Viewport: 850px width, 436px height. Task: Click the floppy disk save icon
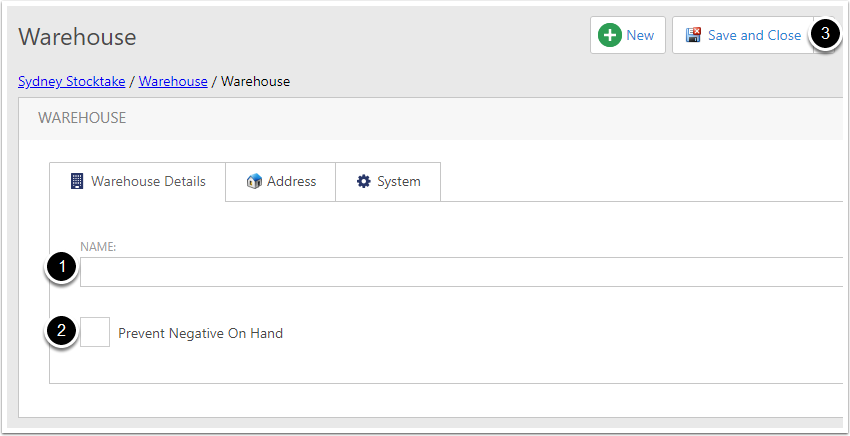point(693,35)
